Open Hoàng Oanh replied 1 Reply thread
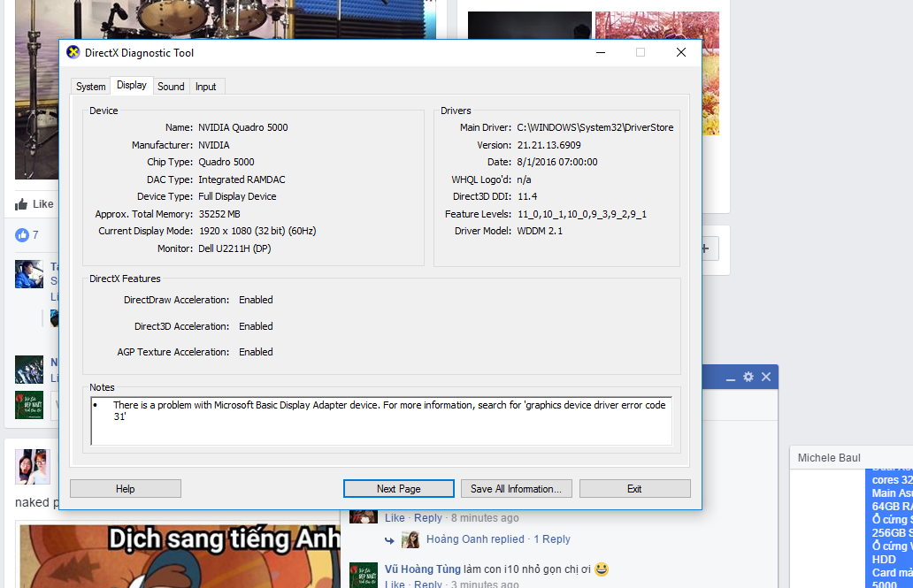 pos(498,539)
